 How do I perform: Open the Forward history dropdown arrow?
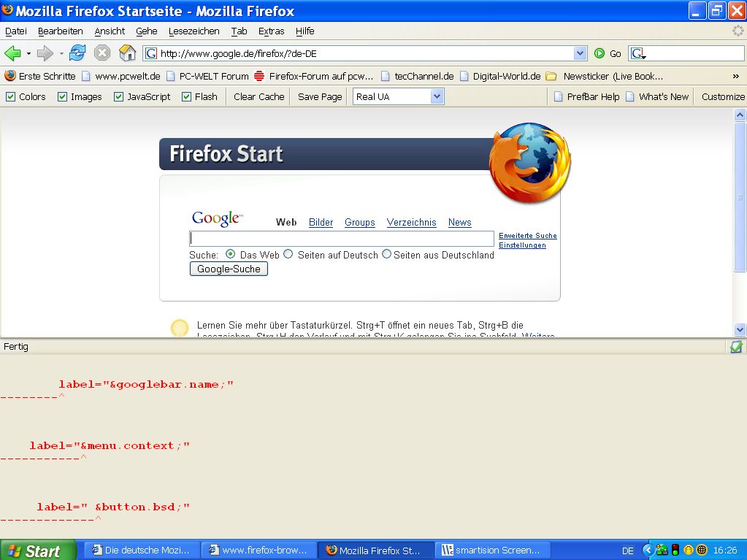tap(61, 53)
